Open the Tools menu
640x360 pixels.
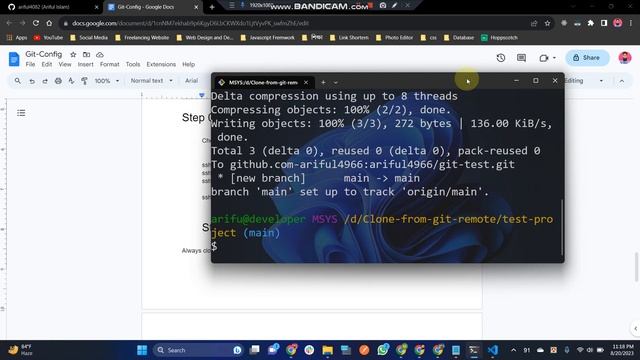pos(133,64)
